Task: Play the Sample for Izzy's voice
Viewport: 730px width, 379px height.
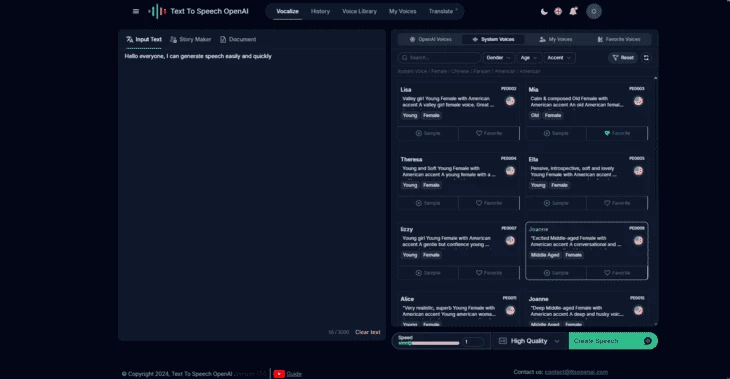Action: pos(428,273)
